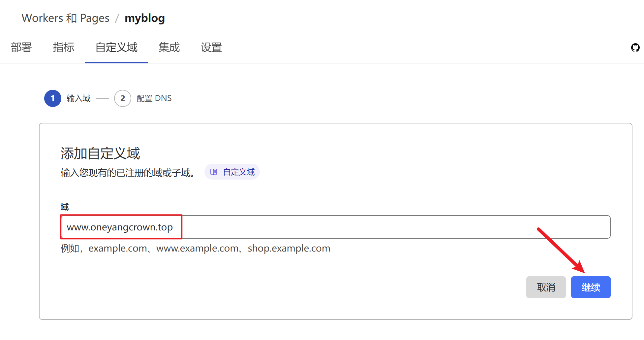644x340 pixels.
Task: Open the 自定义域 documentation link text
Action: click(239, 172)
